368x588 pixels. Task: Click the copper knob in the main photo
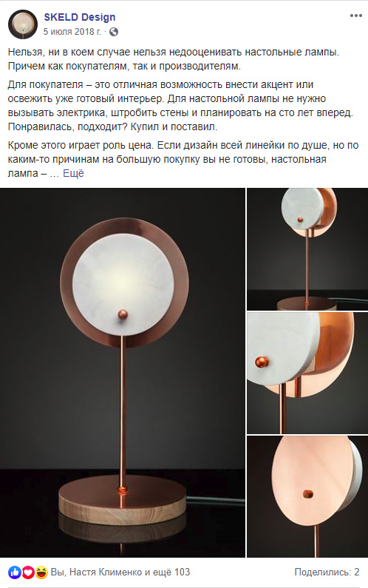coord(123,314)
